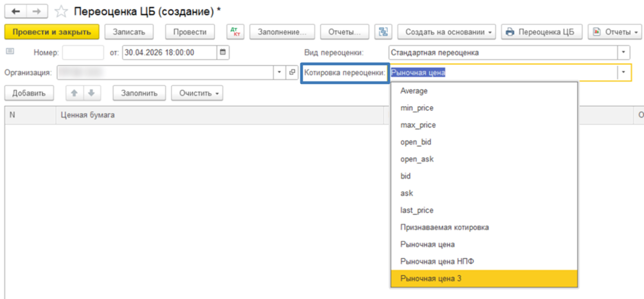Click the date field 30.04.2026 18:00:00

click(170, 53)
